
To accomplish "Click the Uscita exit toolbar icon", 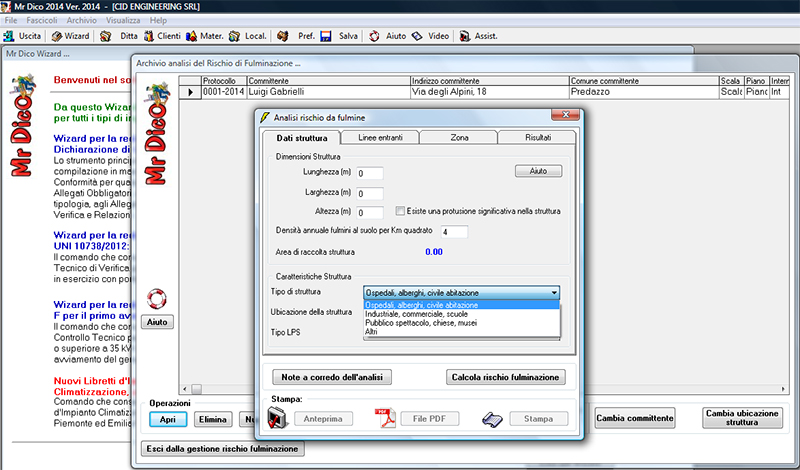I will (x=10, y=36).
